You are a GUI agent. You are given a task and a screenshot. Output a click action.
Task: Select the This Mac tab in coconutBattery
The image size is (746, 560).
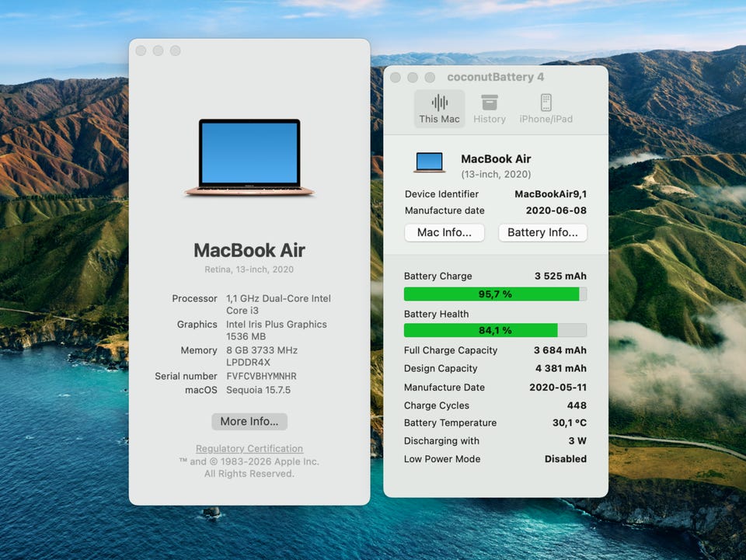pyautogui.click(x=439, y=110)
